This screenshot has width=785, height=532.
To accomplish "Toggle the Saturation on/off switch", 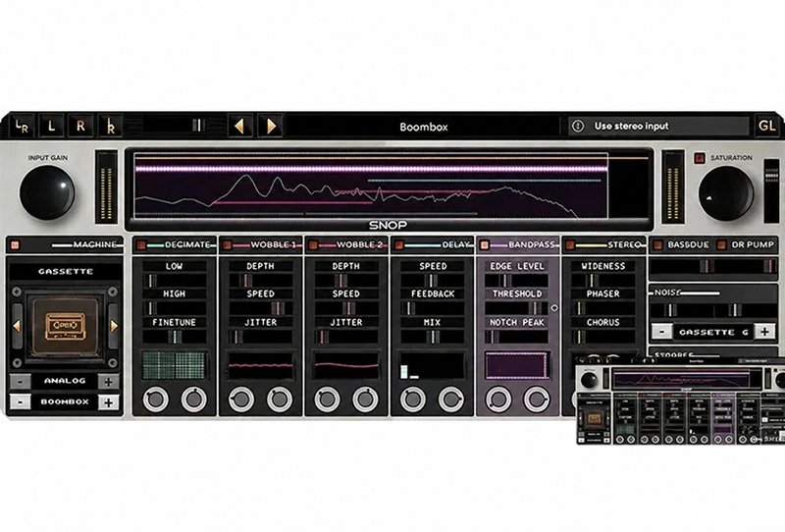I will tap(700, 158).
